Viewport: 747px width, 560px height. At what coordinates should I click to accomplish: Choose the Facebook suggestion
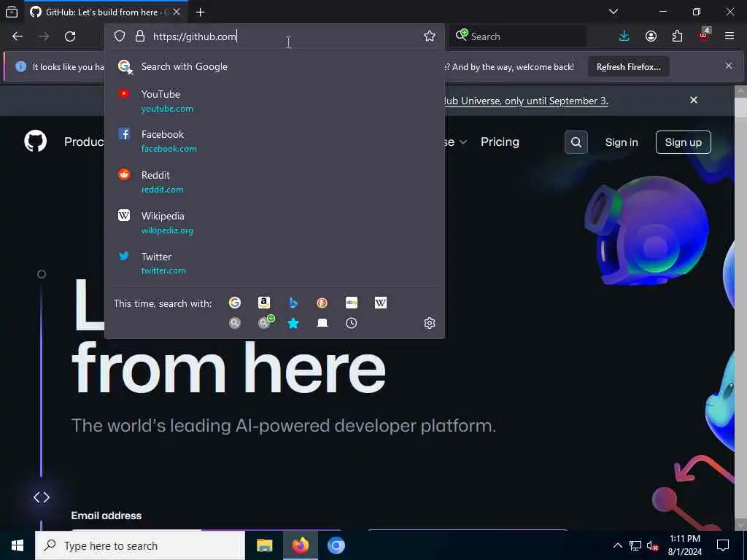coord(274,141)
